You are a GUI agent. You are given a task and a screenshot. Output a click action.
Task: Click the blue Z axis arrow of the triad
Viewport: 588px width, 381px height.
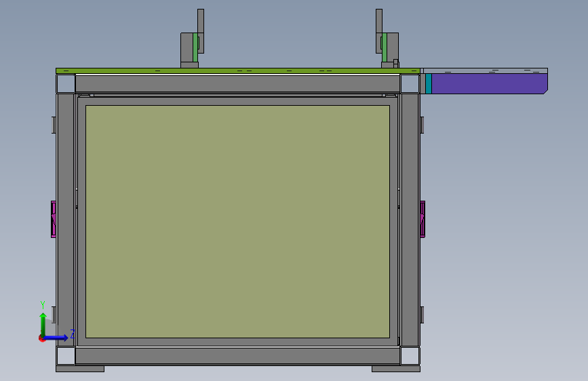[x=56, y=338]
